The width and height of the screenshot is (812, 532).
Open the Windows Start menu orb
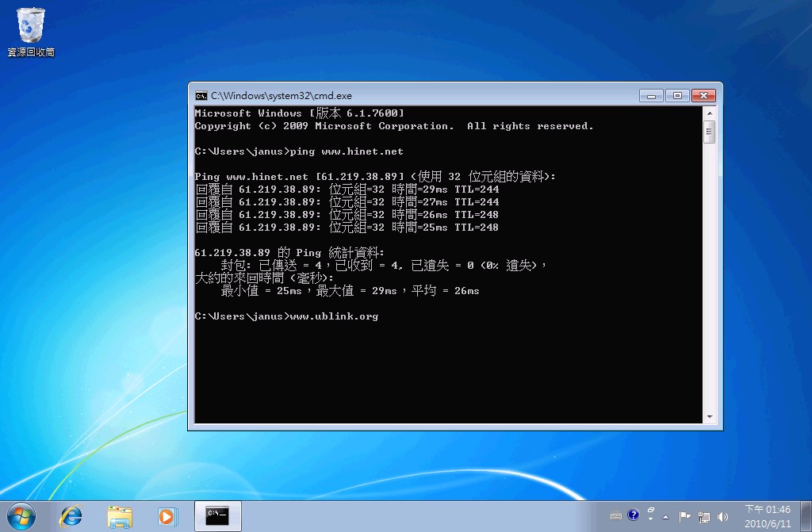[21, 516]
